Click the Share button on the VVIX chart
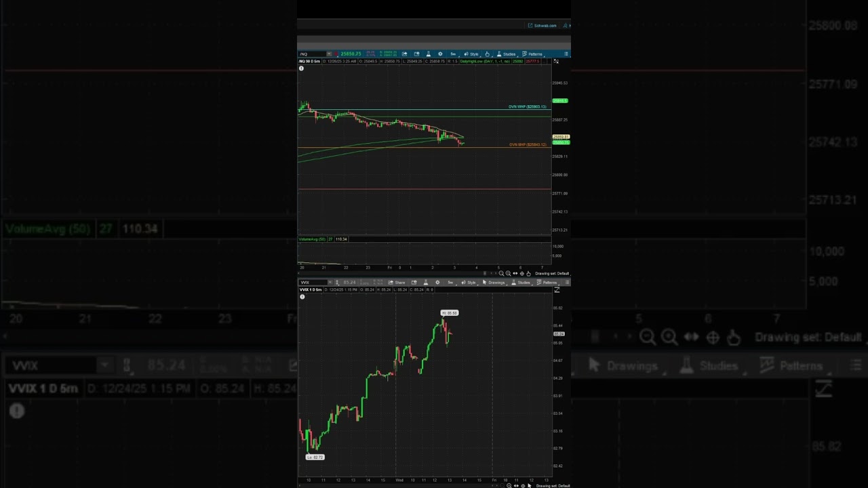Image resolution: width=868 pixels, height=488 pixels. (396, 282)
